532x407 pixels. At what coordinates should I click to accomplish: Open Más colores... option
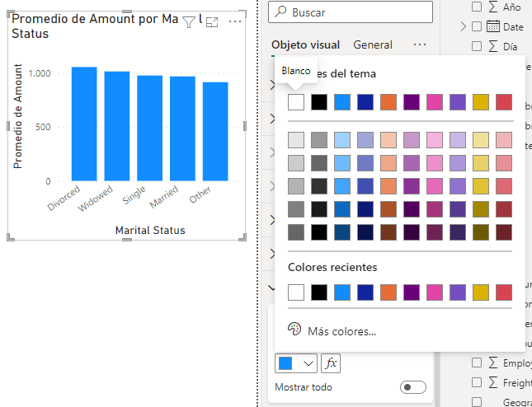(341, 331)
